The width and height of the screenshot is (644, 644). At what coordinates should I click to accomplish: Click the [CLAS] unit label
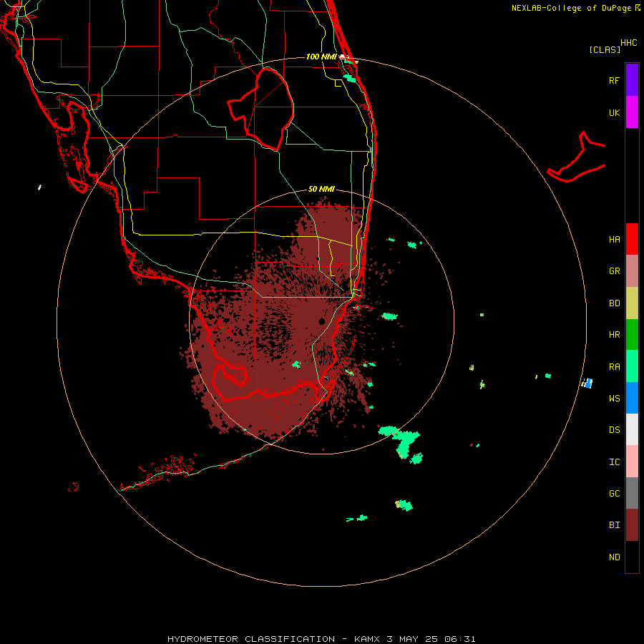tap(605, 49)
